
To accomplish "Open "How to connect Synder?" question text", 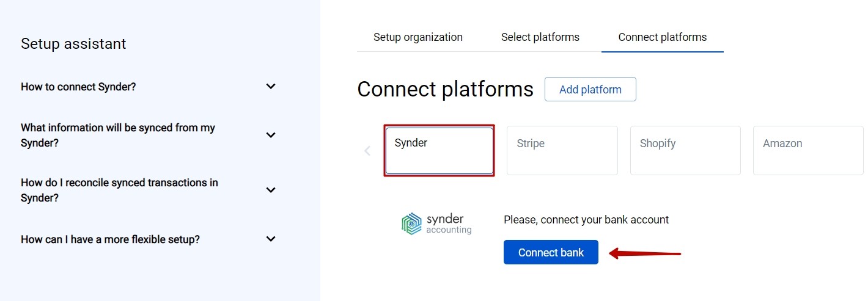I will point(78,87).
